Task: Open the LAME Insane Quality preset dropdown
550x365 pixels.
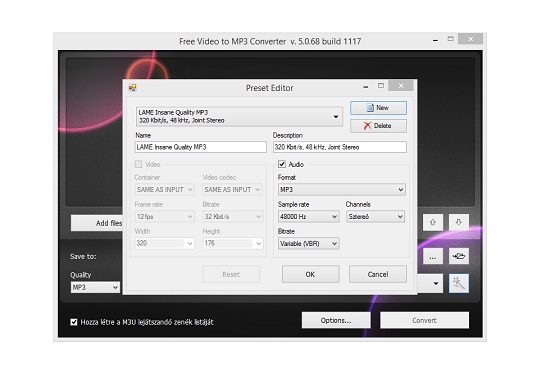Action: (x=239, y=116)
